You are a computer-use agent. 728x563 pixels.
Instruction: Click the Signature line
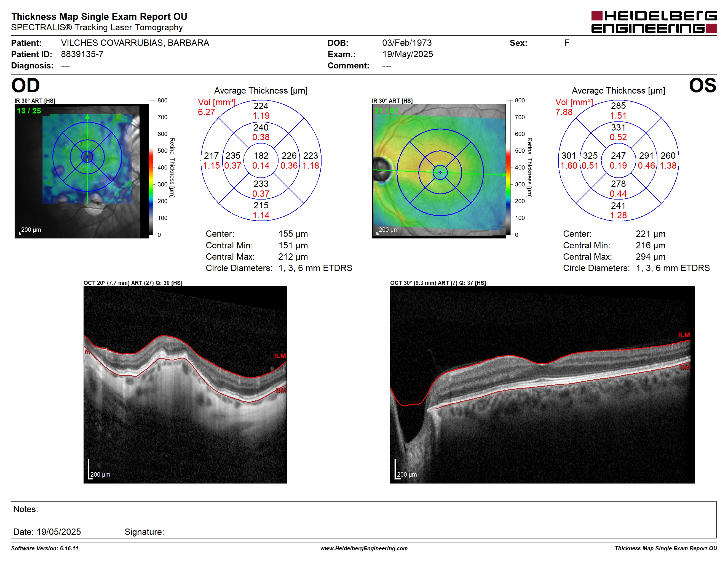point(144,532)
